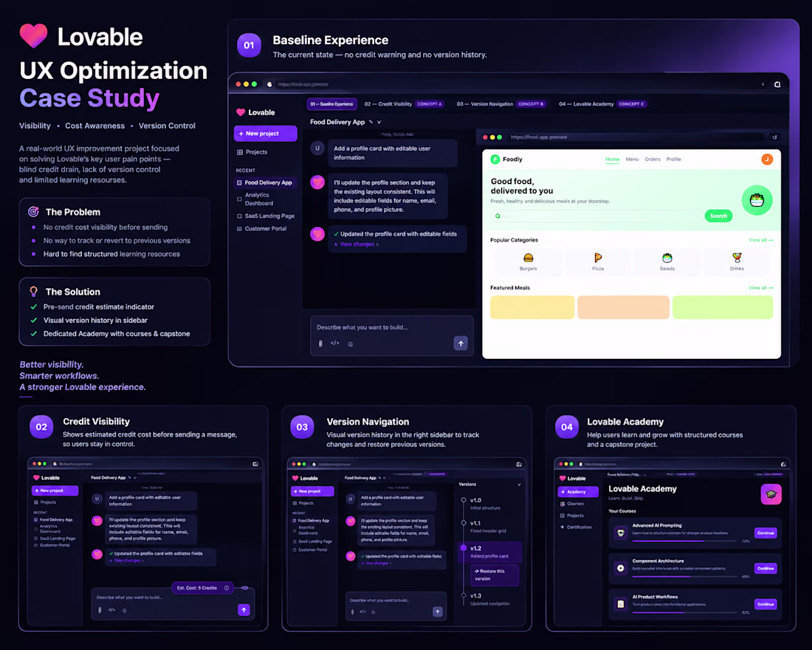Viewport: 812px width, 650px height.
Task: Click the AI Product Workflows clipboard icon
Action: point(620,604)
